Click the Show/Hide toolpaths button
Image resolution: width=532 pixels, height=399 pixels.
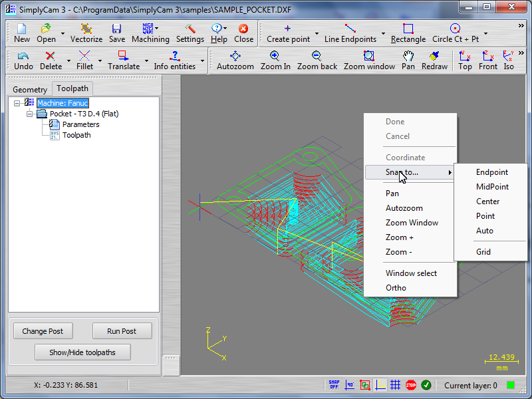[x=82, y=352]
